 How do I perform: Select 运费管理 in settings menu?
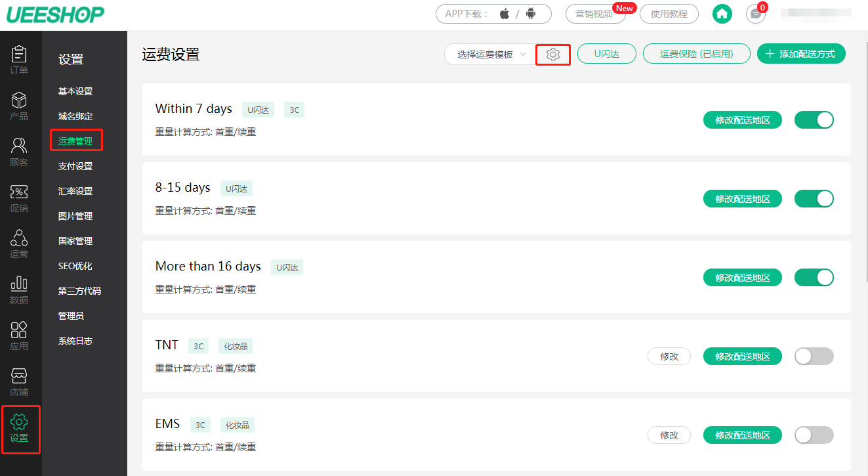pos(75,141)
